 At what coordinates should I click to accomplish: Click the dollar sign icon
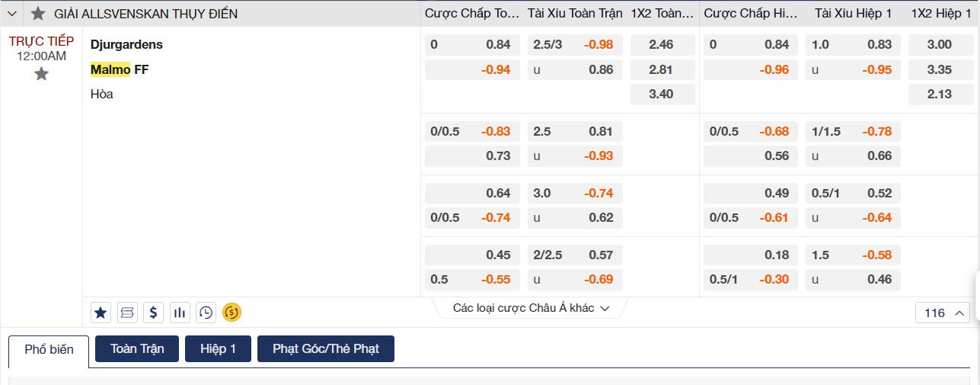[154, 312]
